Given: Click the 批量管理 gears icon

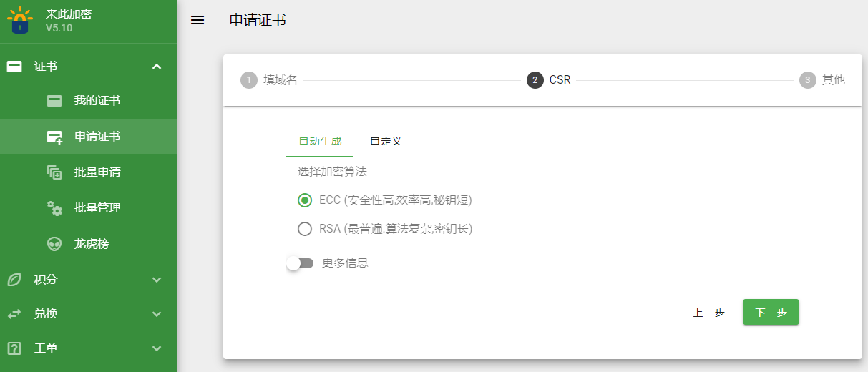Looking at the screenshot, I should (x=54, y=208).
